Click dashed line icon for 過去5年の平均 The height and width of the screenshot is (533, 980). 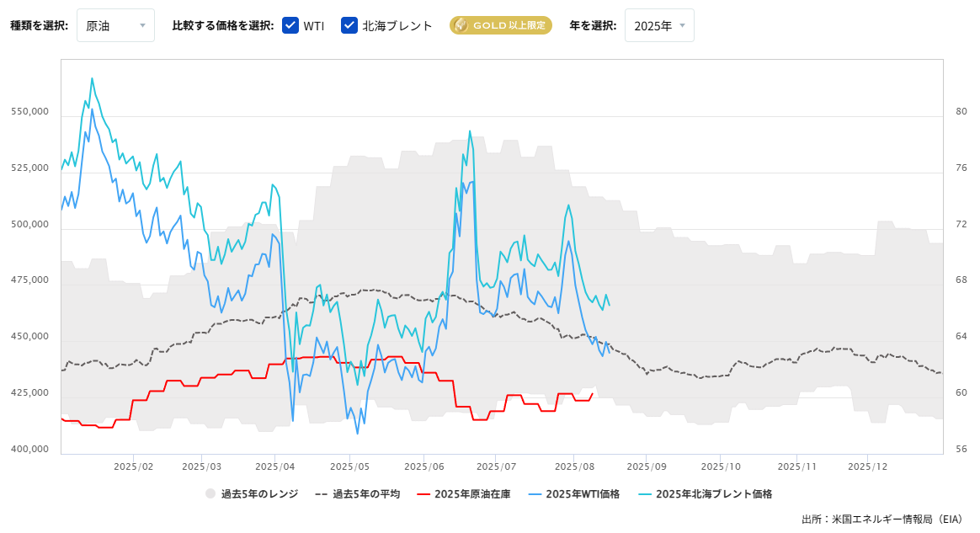coord(322,494)
